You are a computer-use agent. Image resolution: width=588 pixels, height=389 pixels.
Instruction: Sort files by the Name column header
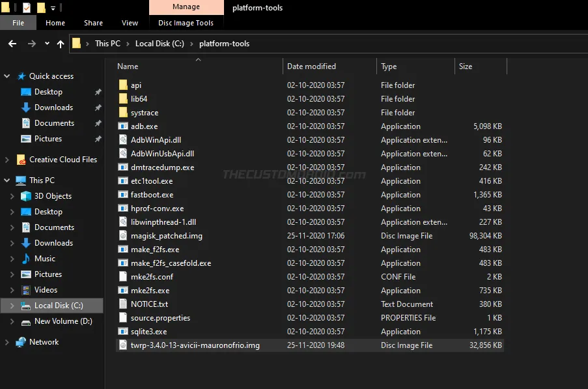tap(128, 66)
